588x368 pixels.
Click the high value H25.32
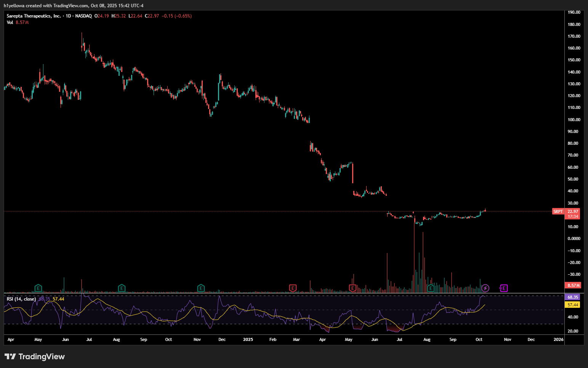pos(119,16)
